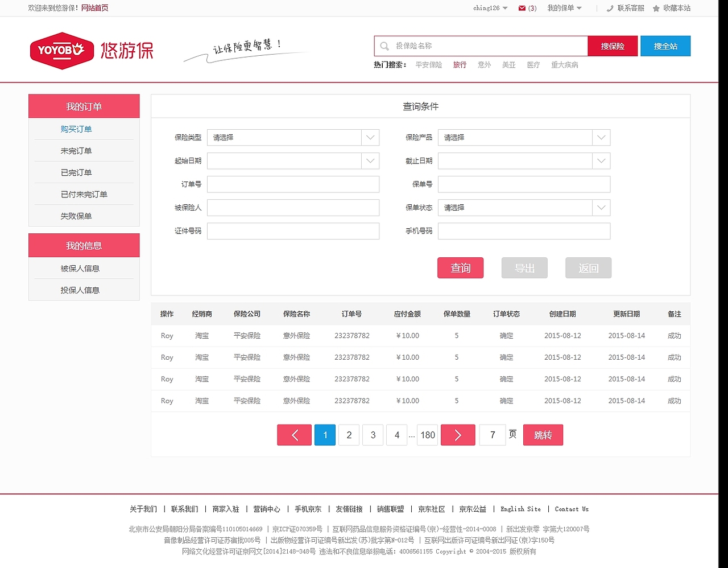Focus the 被保险人 input field
This screenshot has height=568, width=728.
click(293, 208)
